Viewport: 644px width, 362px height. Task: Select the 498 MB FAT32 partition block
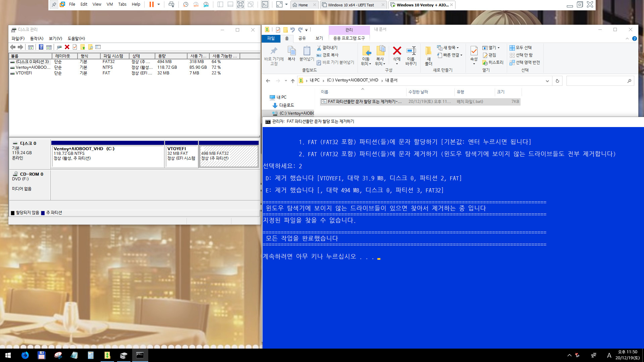click(229, 156)
